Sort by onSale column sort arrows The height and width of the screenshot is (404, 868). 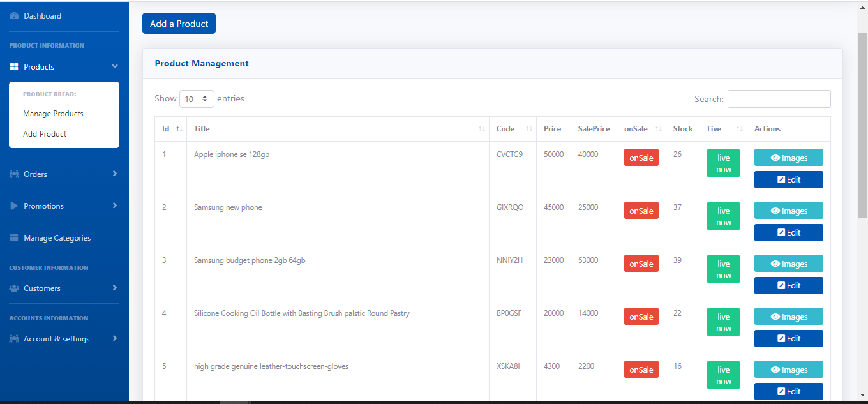[x=659, y=129]
